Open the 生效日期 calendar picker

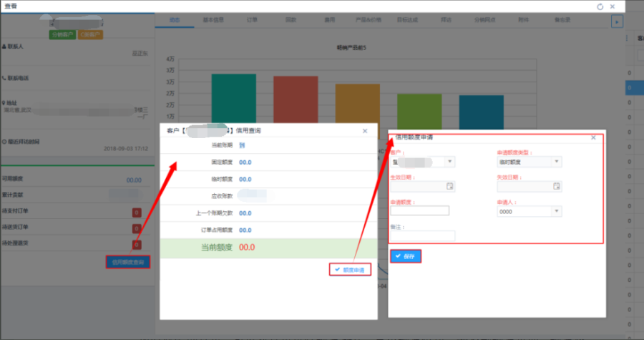(x=450, y=186)
